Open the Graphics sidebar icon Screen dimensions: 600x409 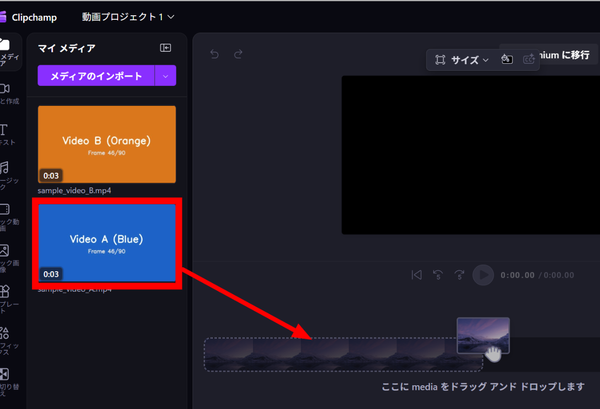[x=9, y=341]
